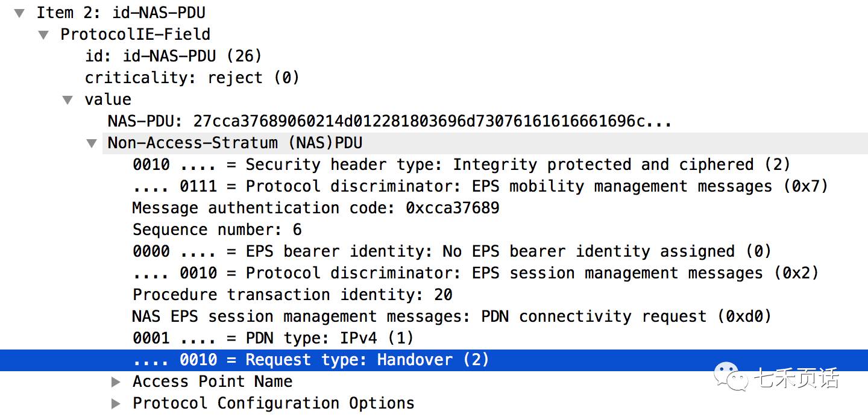This screenshot has height=417, width=868.
Task: Select highlighted Request type: Handover row
Action: [434, 360]
